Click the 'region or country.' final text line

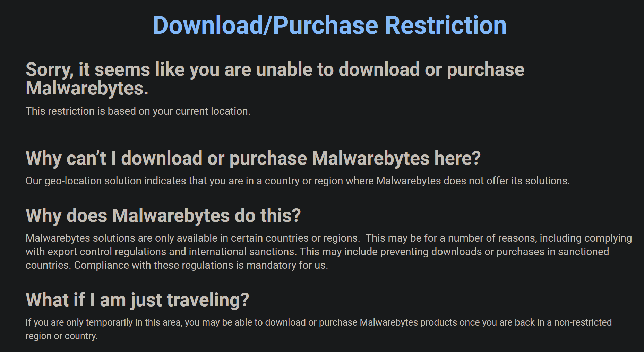pyautogui.click(x=62, y=336)
